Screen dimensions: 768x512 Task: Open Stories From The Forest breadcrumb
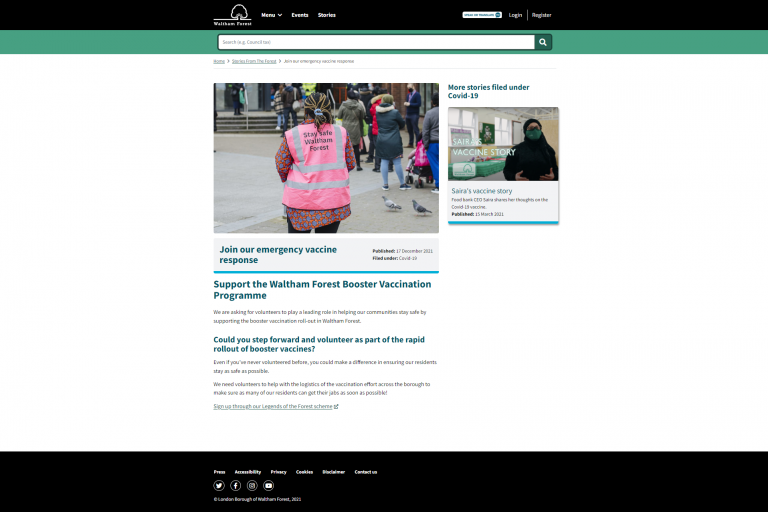[254, 61]
